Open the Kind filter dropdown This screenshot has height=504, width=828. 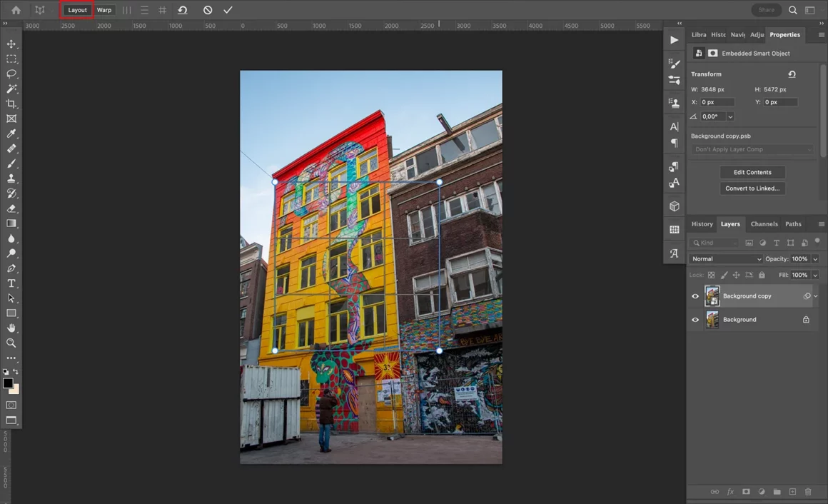pyautogui.click(x=714, y=243)
